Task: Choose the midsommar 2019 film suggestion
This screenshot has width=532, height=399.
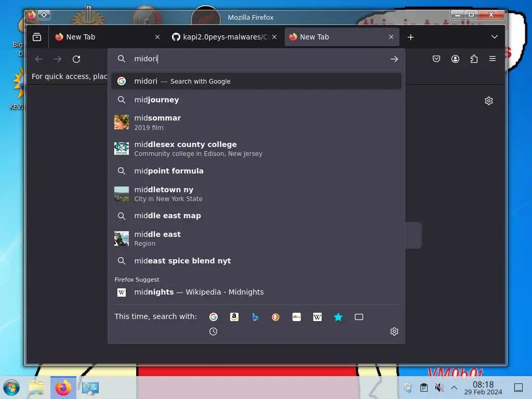Action: coord(256,123)
